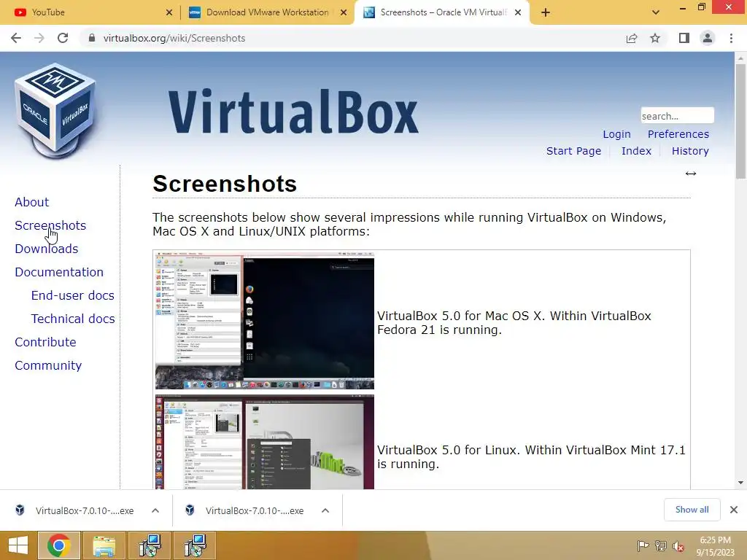Open browser side panel icon
This screenshot has width=747, height=560.
point(684,38)
